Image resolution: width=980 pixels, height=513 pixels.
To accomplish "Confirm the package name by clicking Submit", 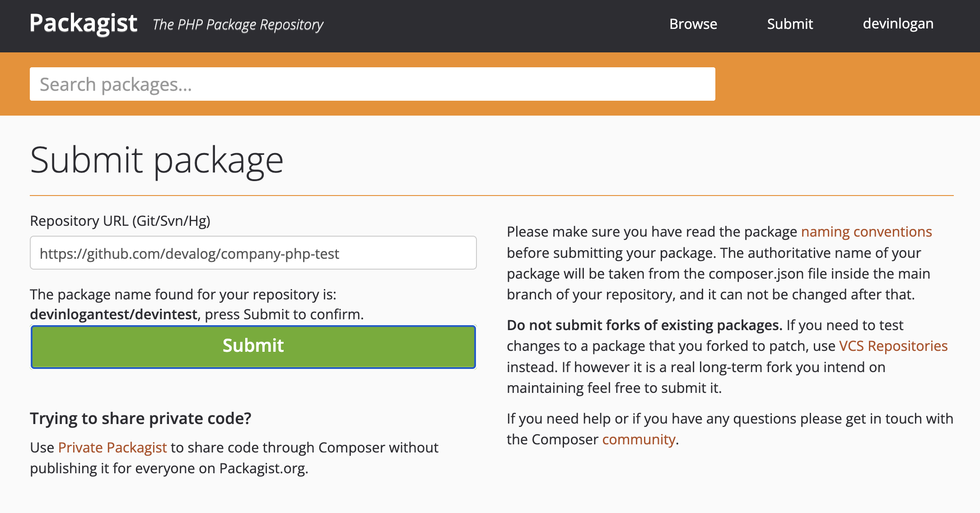I will (252, 346).
